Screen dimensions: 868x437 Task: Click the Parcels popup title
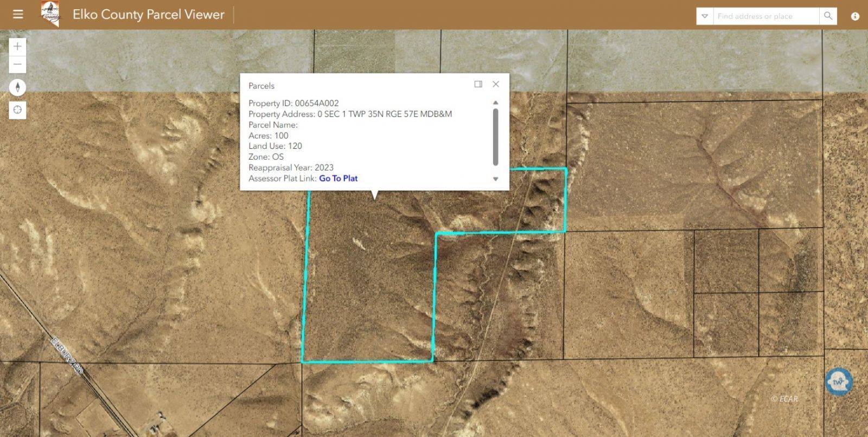261,86
